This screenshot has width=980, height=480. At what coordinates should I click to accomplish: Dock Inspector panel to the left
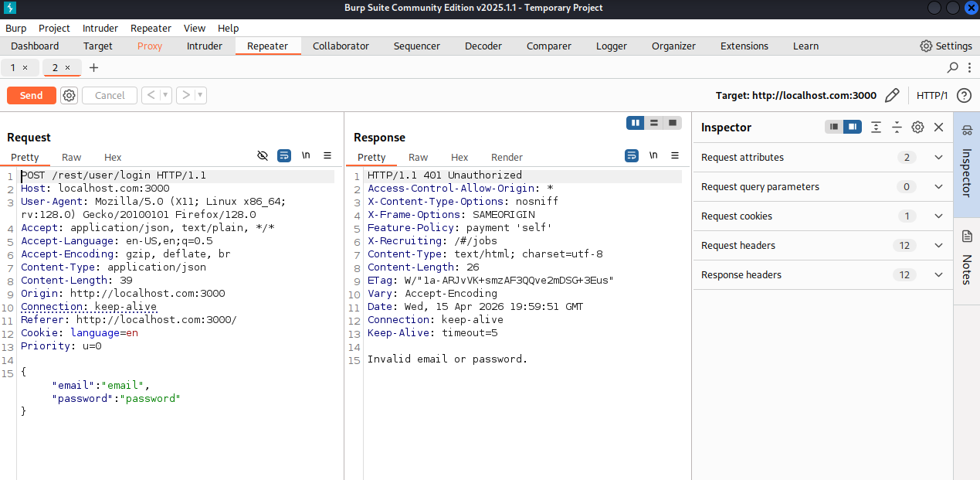834,127
